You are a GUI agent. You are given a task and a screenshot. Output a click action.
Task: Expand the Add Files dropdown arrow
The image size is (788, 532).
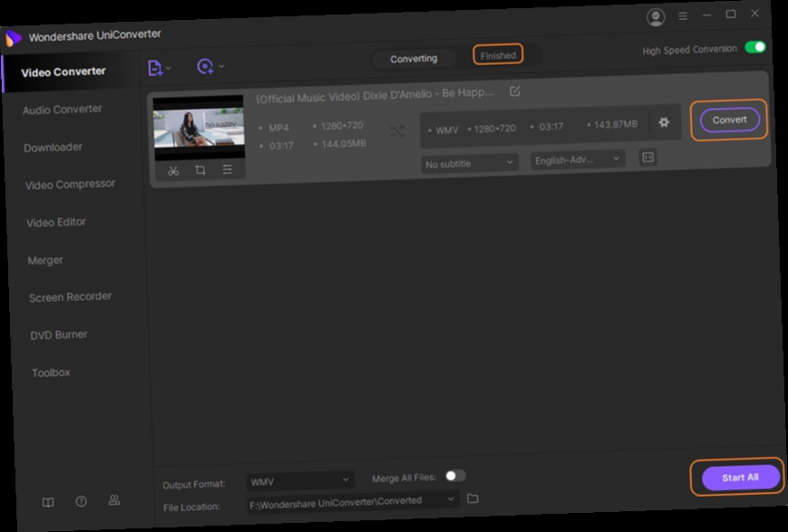pos(169,67)
